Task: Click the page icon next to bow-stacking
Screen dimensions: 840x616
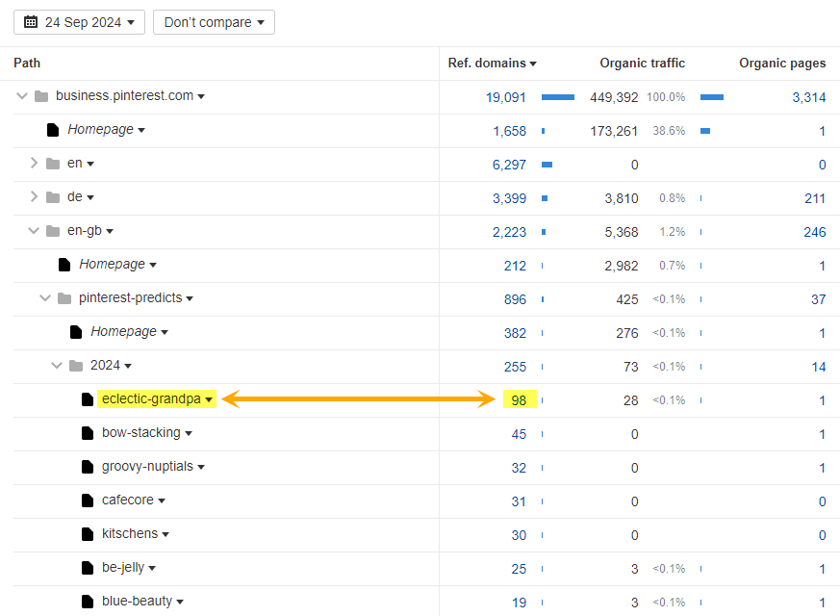Action: click(88, 433)
